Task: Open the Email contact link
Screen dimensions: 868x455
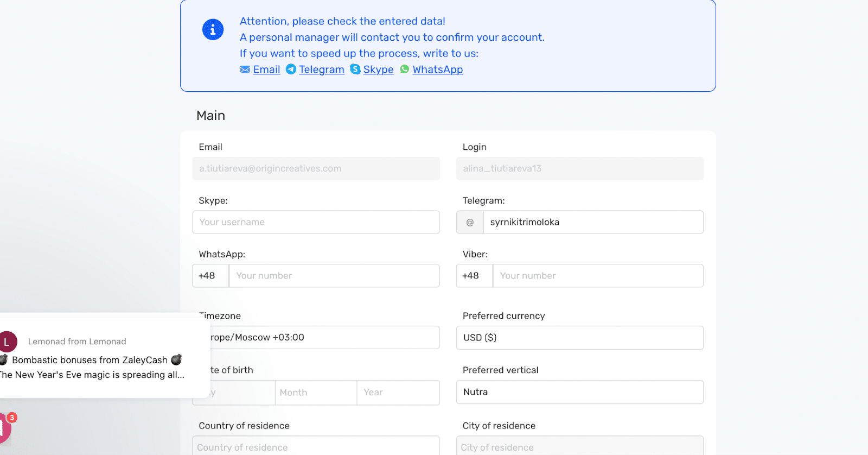Action: point(266,69)
